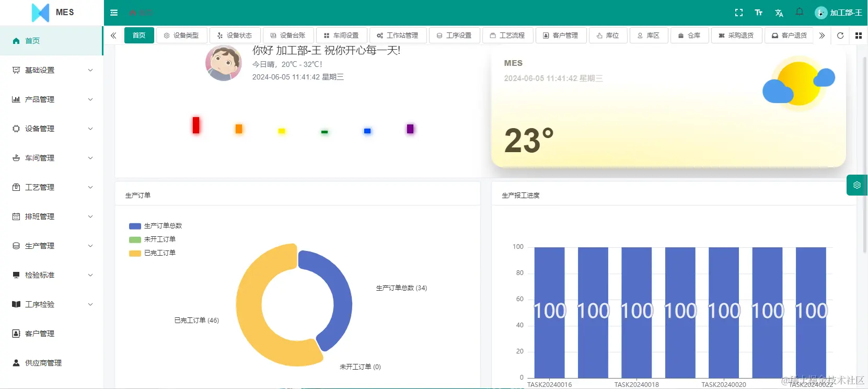Open the notification bell
This screenshot has width=868, height=389.
tap(800, 12)
